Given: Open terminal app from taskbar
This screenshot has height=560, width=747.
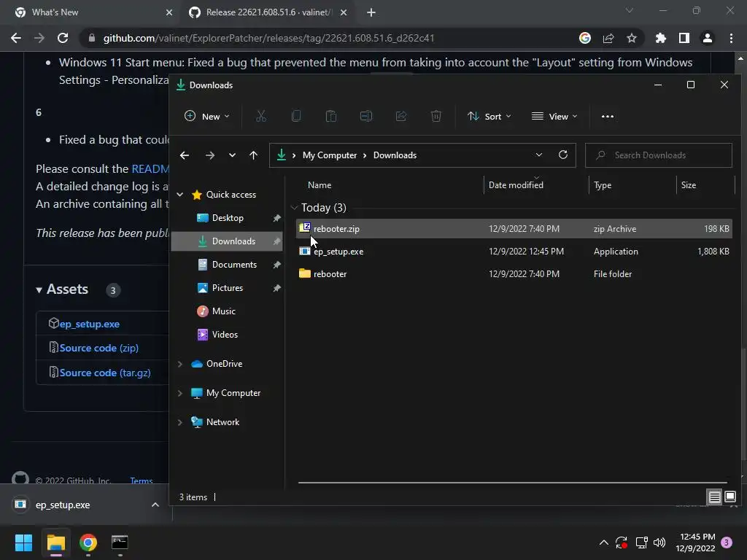Looking at the screenshot, I should [x=120, y=542].
